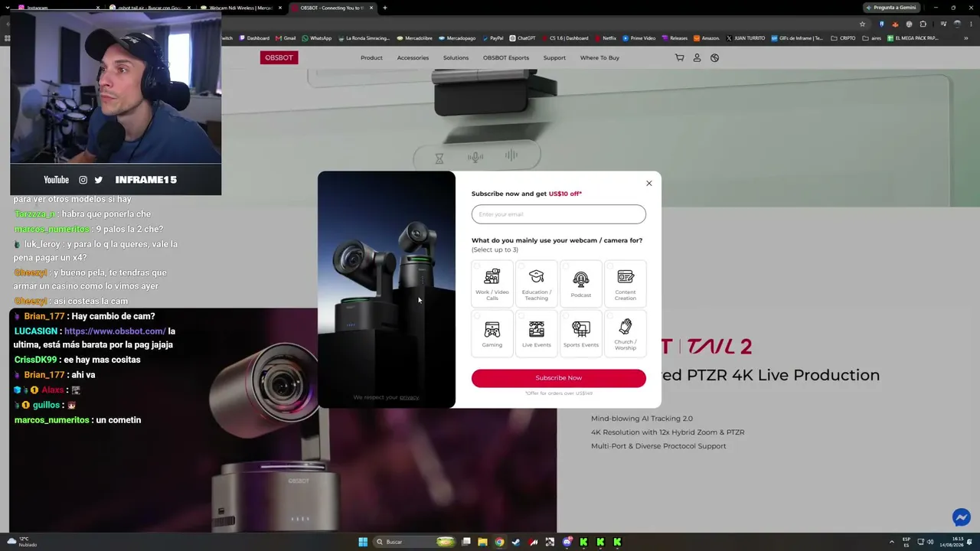Open the aires bookmarks folder

[x=871, y=38]
